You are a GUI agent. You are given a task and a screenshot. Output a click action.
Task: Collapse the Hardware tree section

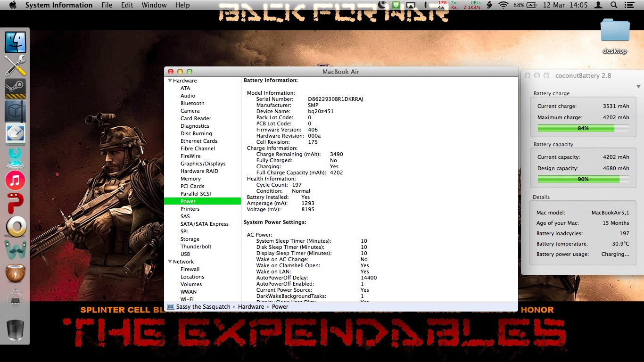pos(170,81)
